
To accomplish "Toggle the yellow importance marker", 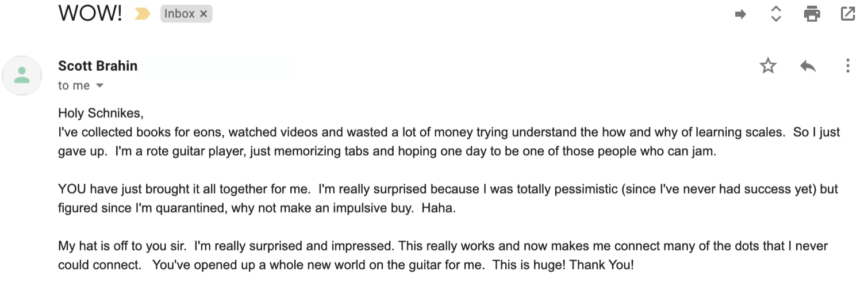I will click(x=142, y=14).
